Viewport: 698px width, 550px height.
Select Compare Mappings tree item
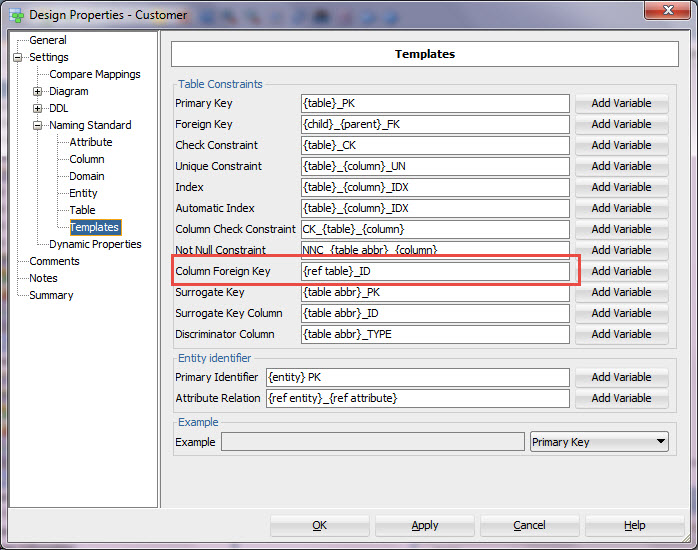point(94,75)
